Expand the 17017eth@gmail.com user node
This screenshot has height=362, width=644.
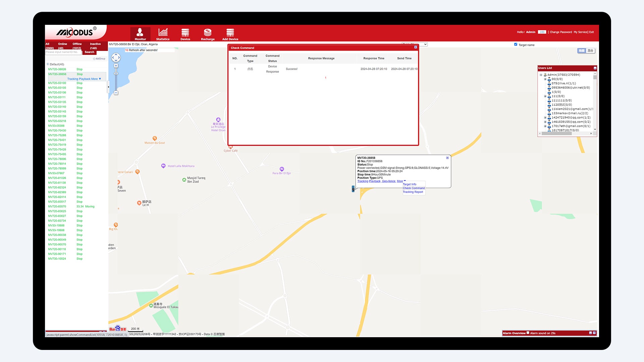coord(545,126)
